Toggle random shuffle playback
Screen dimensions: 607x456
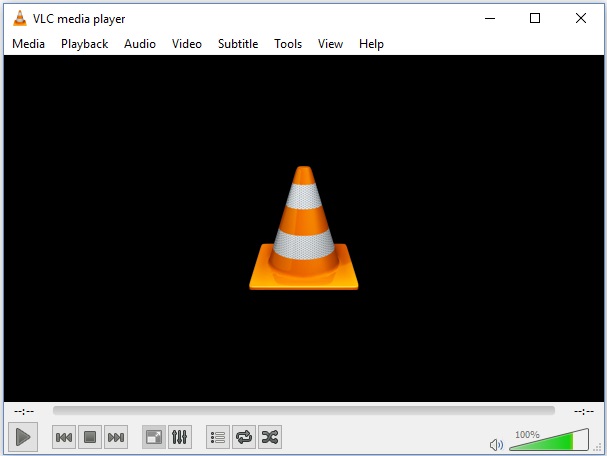click(270, 437)
